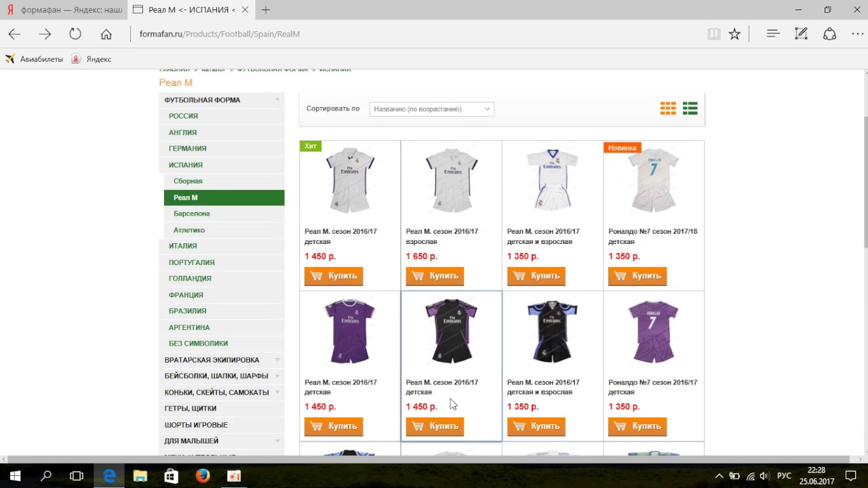Open the АНГЛИЯ category
Screen dimensions: 868x488
pos(182,132)
